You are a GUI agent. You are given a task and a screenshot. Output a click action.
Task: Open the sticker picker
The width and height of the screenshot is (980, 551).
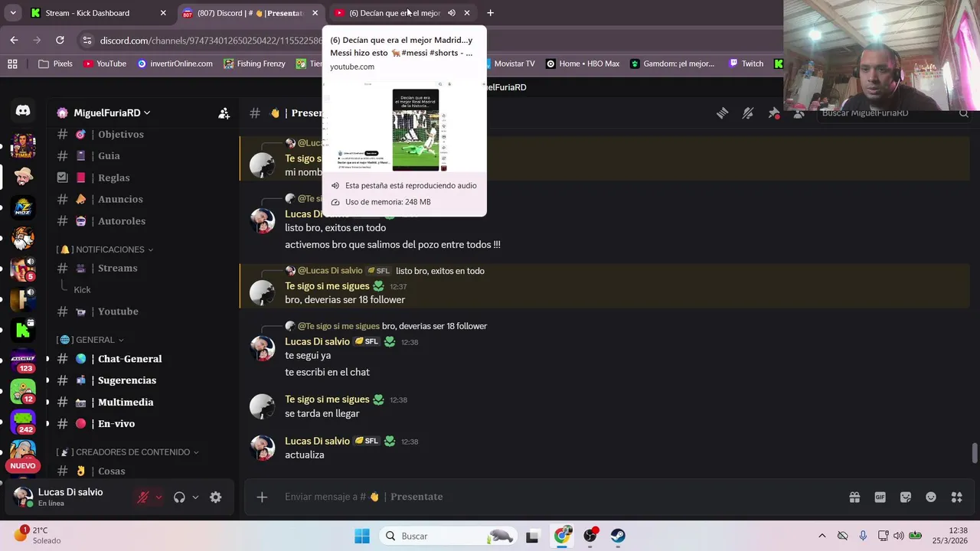[906, 497]
